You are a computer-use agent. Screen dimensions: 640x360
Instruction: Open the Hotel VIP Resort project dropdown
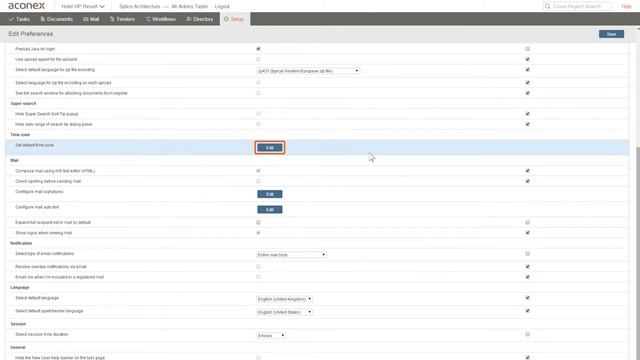point(83,6)
